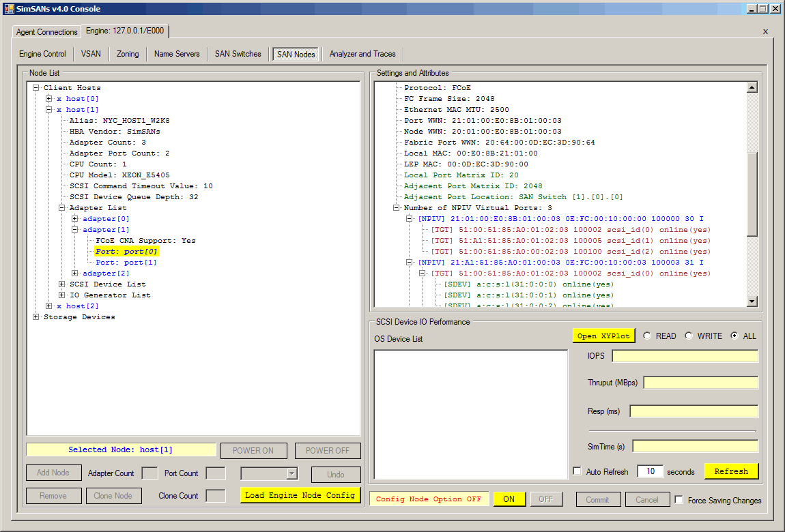The height and width of the screenshot is (532, 785).
Task: Open the Analyzer and Traces tab
Action: (362, 54)
